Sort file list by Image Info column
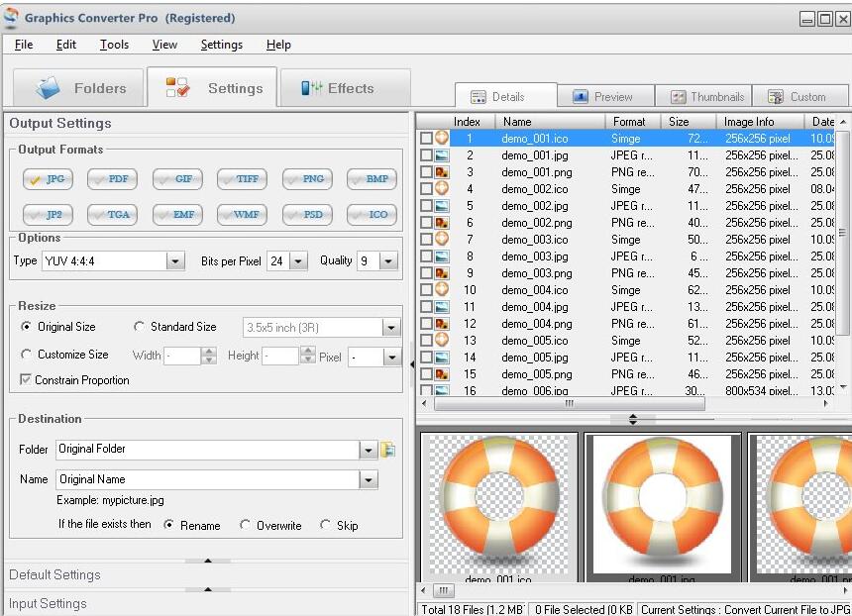Viewport: 852px width, 616px height. [x=760, y=122]
